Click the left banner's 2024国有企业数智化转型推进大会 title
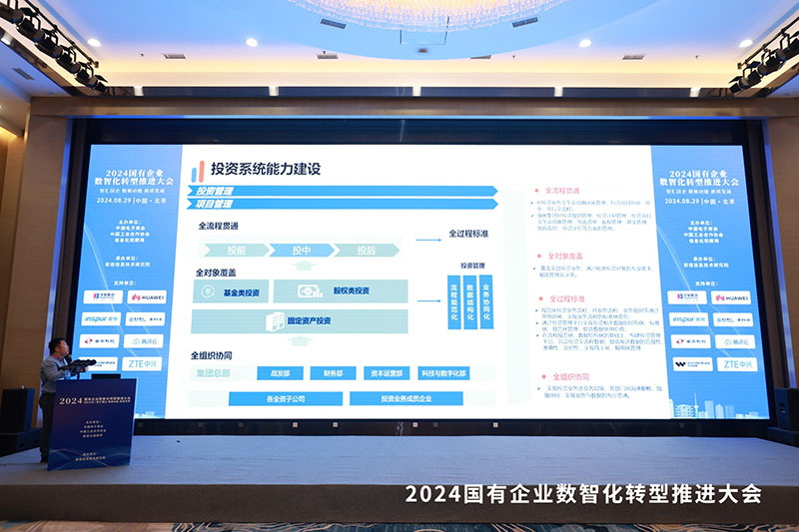Screen dimensions: 799x532 coord(134,177)
